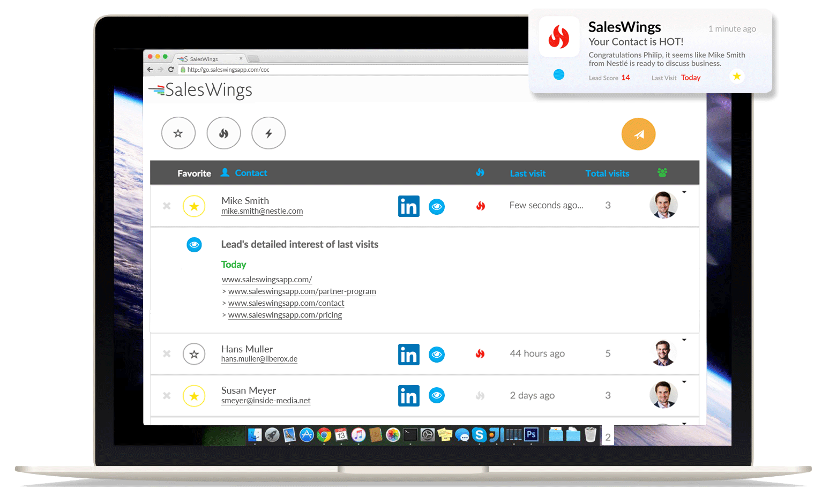Click the '44 hours ago' last visit cell

[x=537, y=353]
